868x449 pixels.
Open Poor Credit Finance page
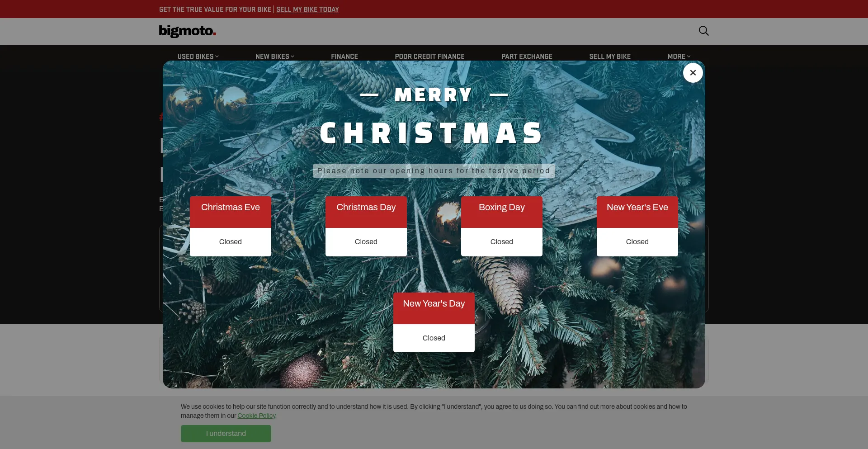point(429,57)
